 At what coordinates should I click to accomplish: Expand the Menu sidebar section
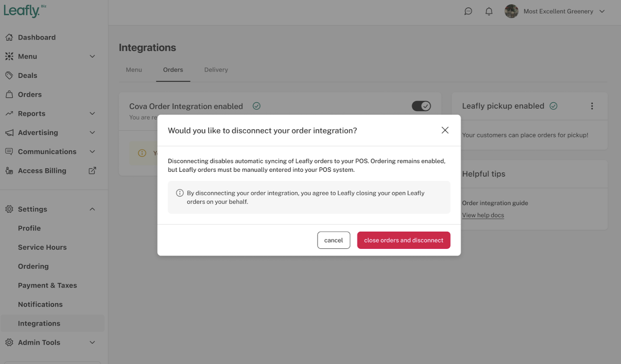point(92,56)
